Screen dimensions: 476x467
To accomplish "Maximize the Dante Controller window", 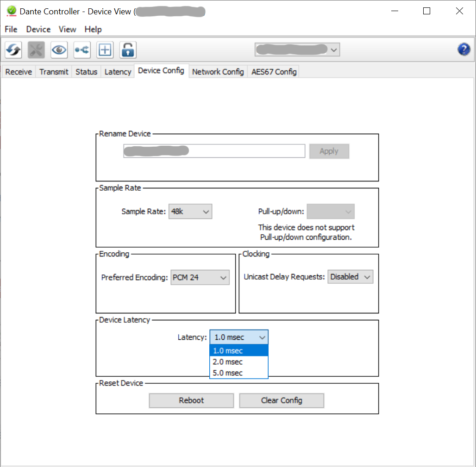I will click(427, 11).
